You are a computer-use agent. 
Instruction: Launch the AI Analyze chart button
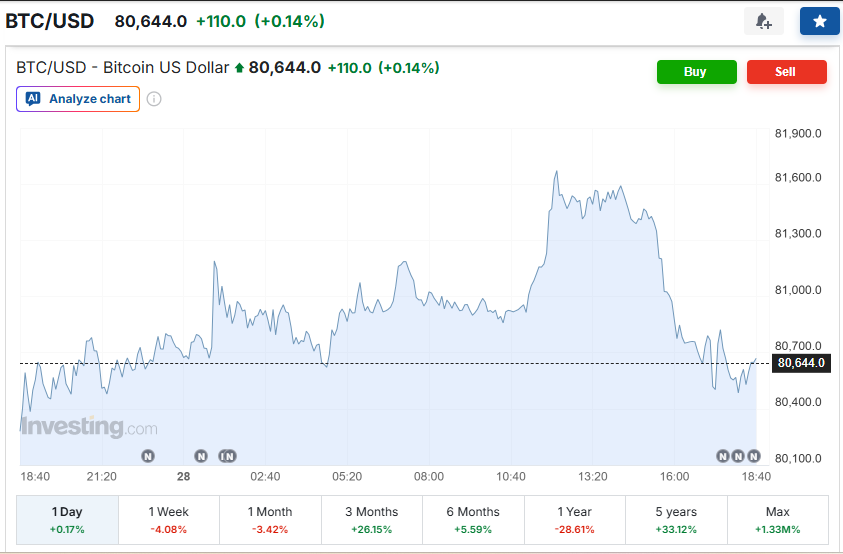tap(78, 99)
